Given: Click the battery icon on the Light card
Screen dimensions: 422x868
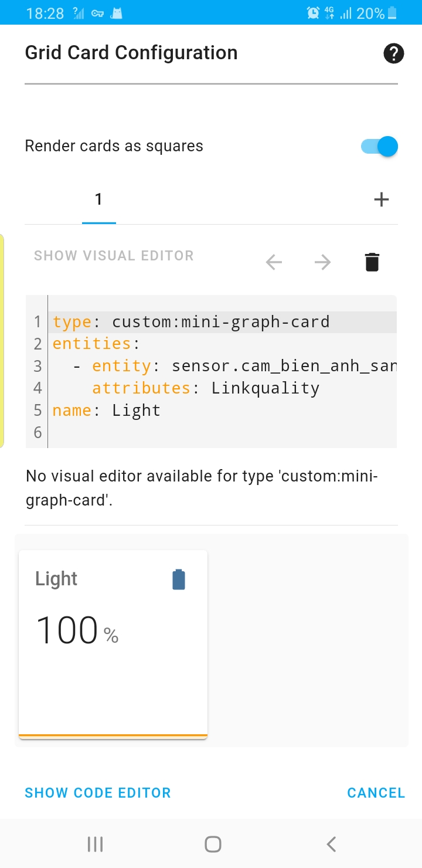Looking at the screenshot, I should [178, 579].
